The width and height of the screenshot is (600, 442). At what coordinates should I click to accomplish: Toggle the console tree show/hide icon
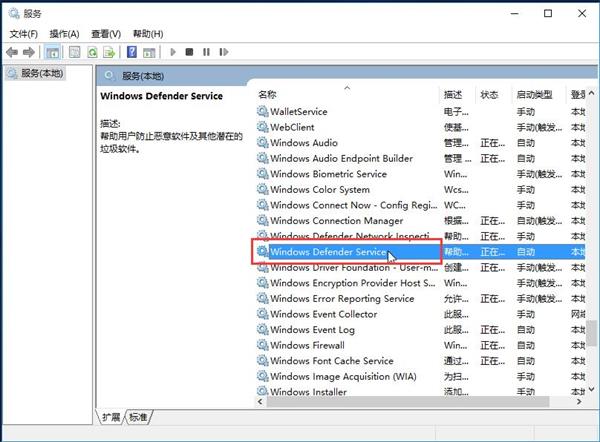point(52,52)
